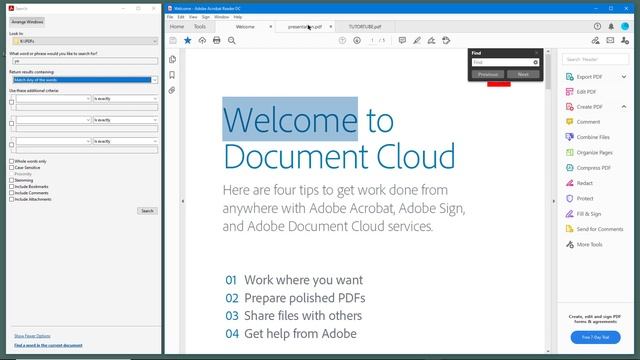The width and height of the screenshot is (640, 360).
Task: Click the star bookmark icon in the toolbar
Action: (x=187, y=40)
